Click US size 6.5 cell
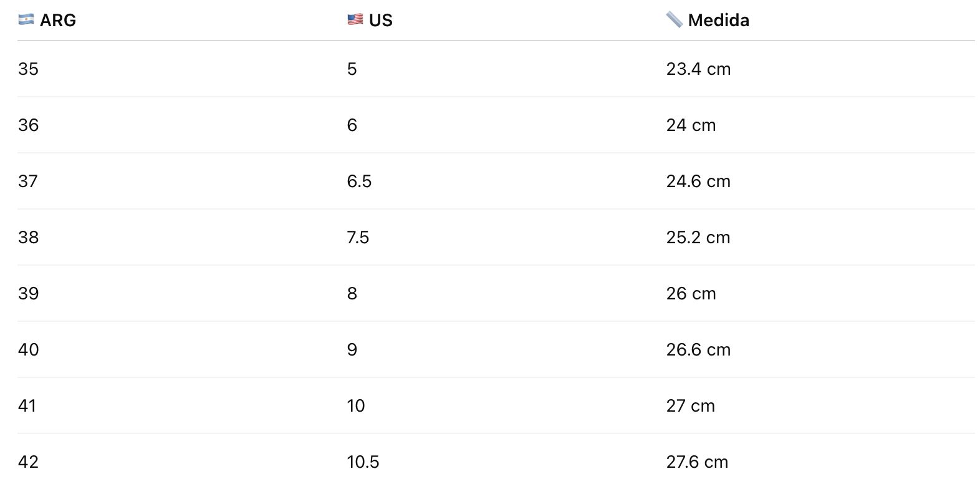The height and width of the screenshot is (494, 980). (359, 181)
